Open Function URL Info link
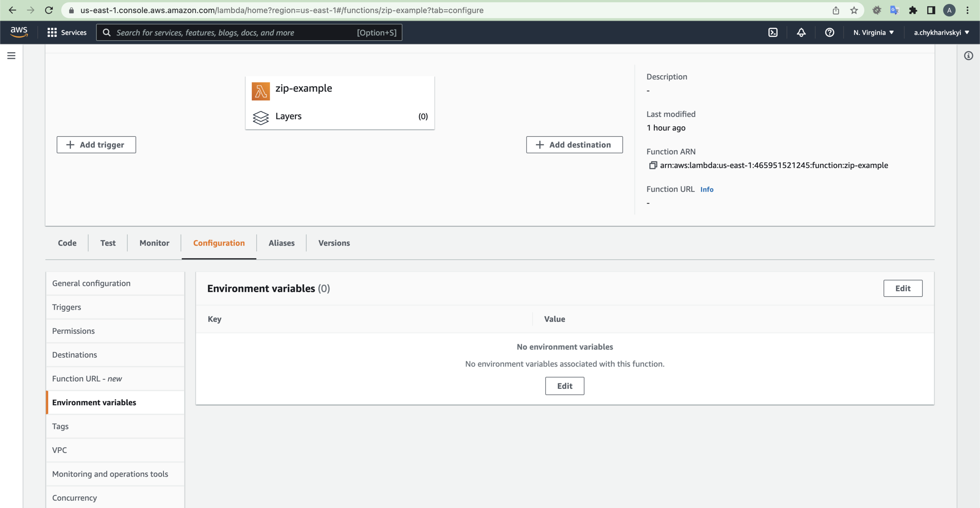This screenshot has height=508, width=980. coord(706,189)
